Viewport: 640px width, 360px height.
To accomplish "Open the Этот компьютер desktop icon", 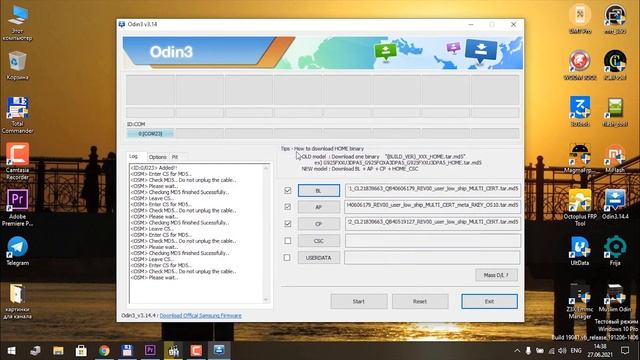I will pyautogui.click(x=17, y=23).
